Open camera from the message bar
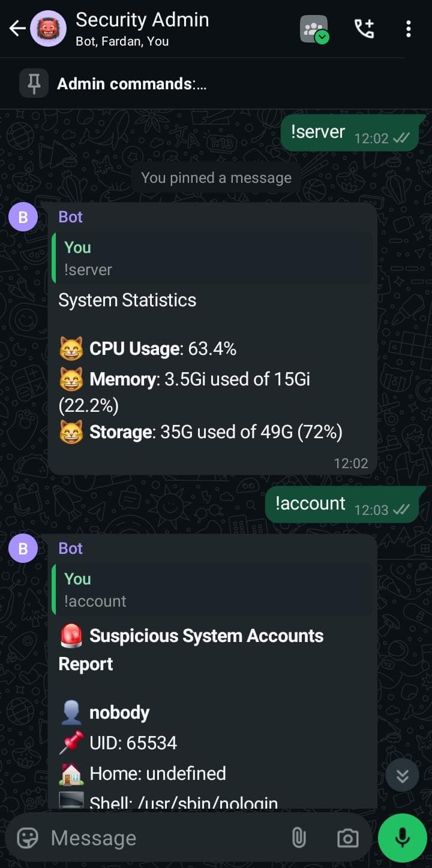432x868 pixels. coord(347,837)
